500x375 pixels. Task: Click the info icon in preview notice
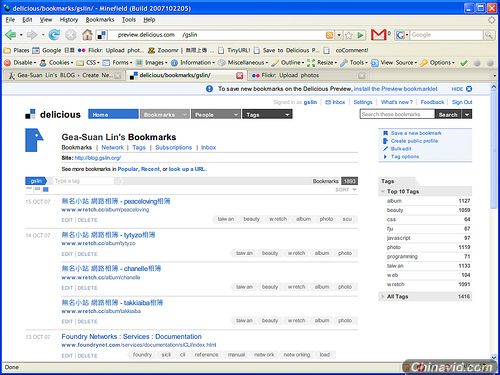tap(209, 89)
